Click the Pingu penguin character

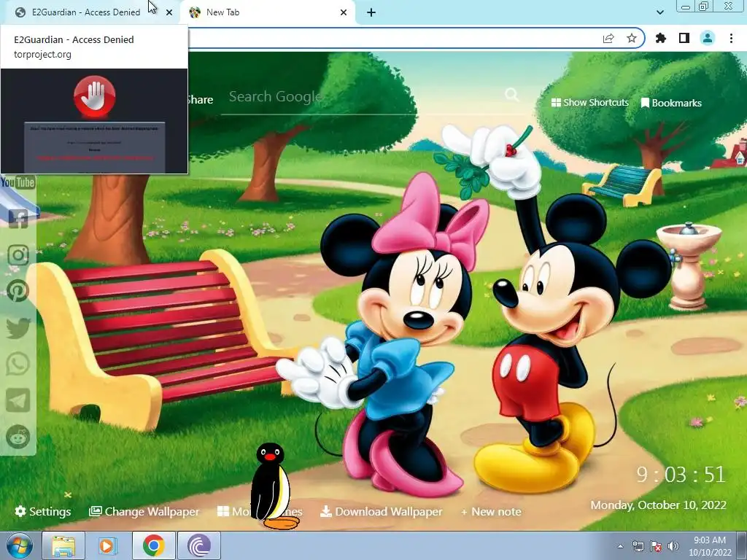tap(273, 486)
